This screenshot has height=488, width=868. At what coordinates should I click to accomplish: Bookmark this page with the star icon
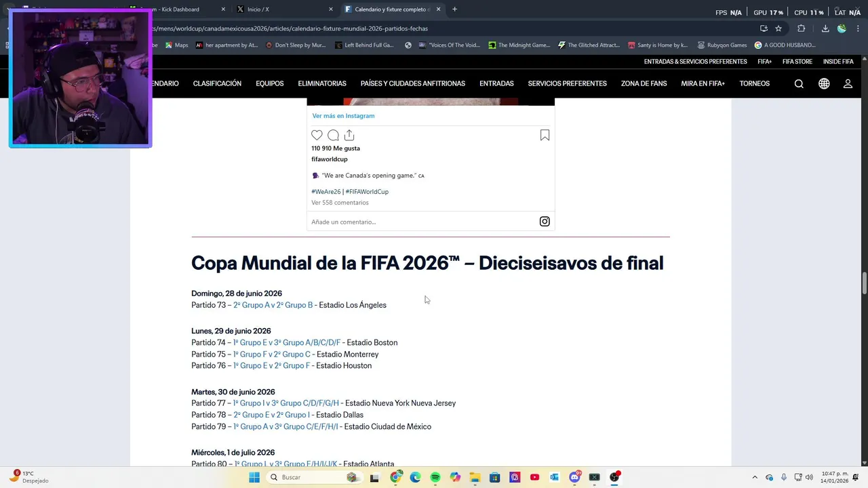click(778, 28)
